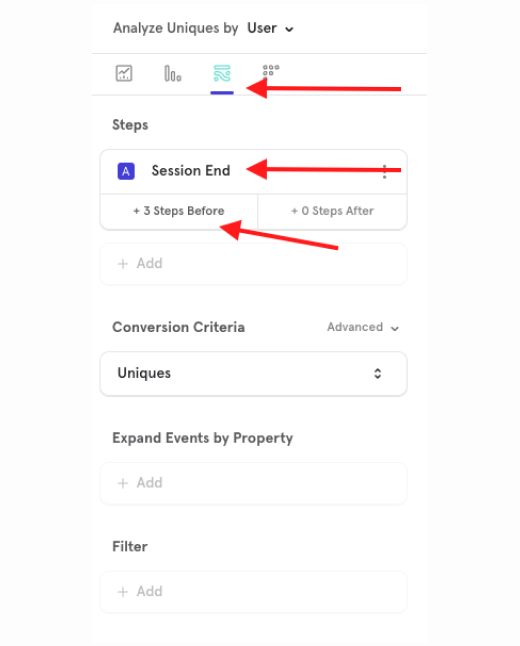Add a property under Expand Events

[253, 483]
